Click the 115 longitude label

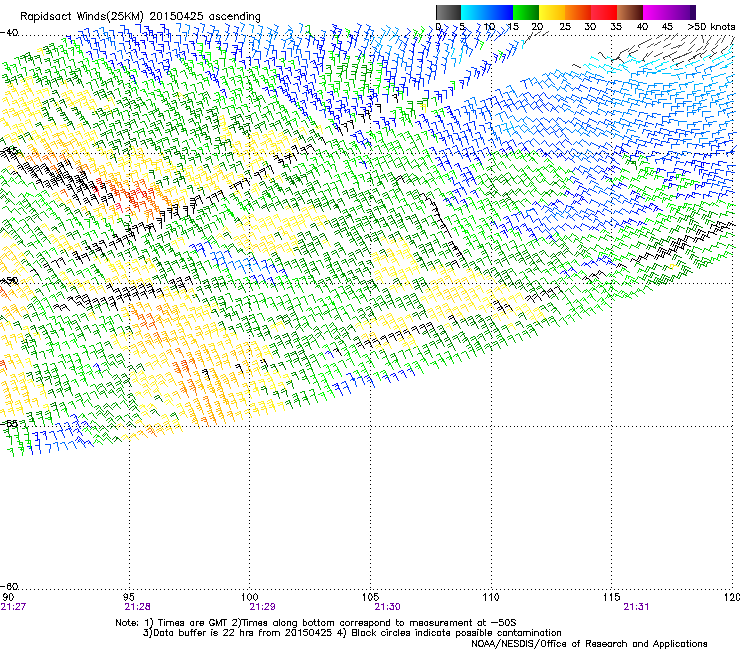pyautogui.click(x=612, y=597)
